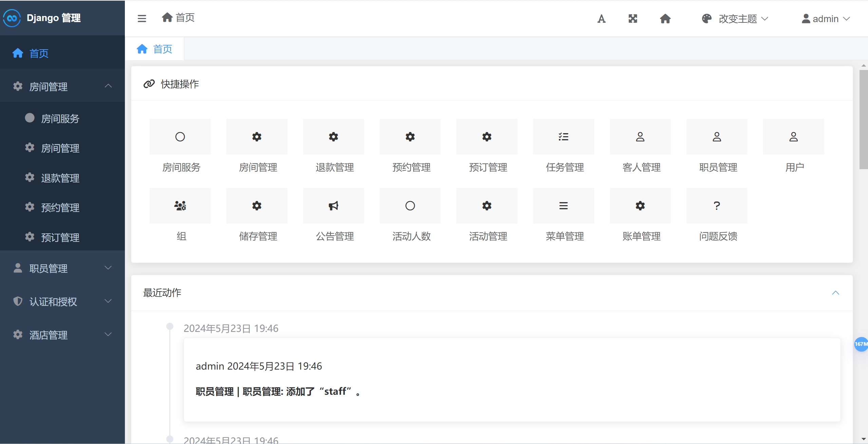
Task: Open 退款管理 in the sidebar
Action: [62, 178]
